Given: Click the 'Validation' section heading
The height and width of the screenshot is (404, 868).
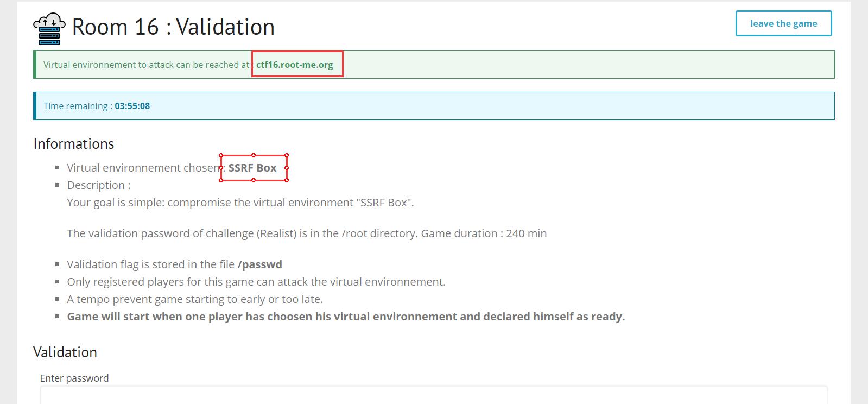Looking at the screenshot, I should [x=65, y=352].
